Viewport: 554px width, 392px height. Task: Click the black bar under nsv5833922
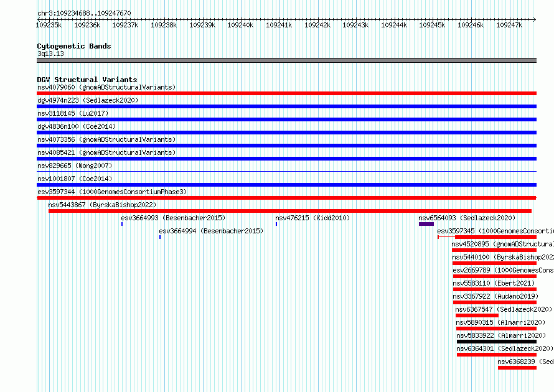(x=497, y=342)
